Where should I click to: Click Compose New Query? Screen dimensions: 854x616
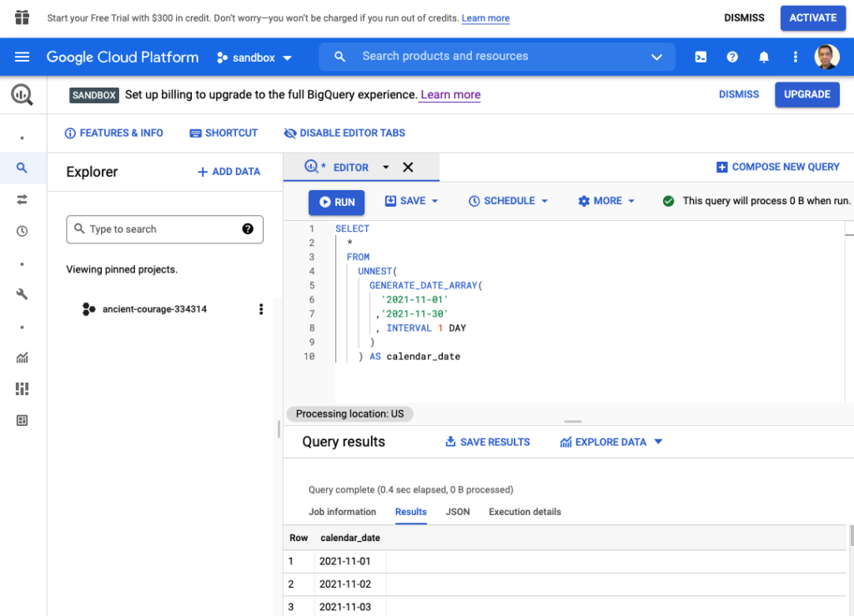[778, 167]
